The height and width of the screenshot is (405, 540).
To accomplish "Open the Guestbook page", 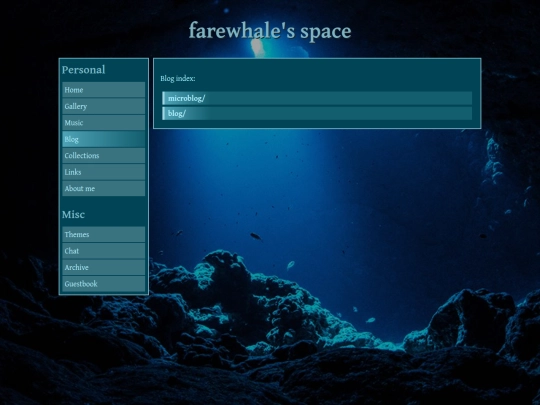I will tap(104, 284).
